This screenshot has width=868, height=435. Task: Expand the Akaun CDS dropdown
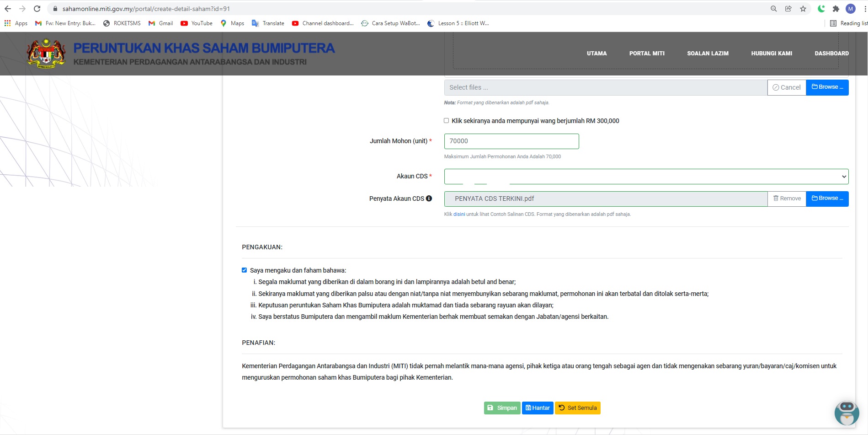[x=646, y=177]
